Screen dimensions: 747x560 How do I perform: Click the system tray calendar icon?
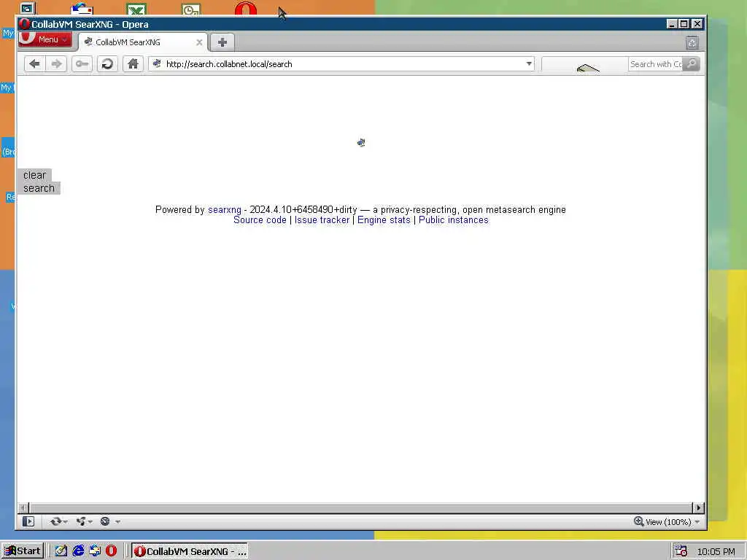coord(681,551)
